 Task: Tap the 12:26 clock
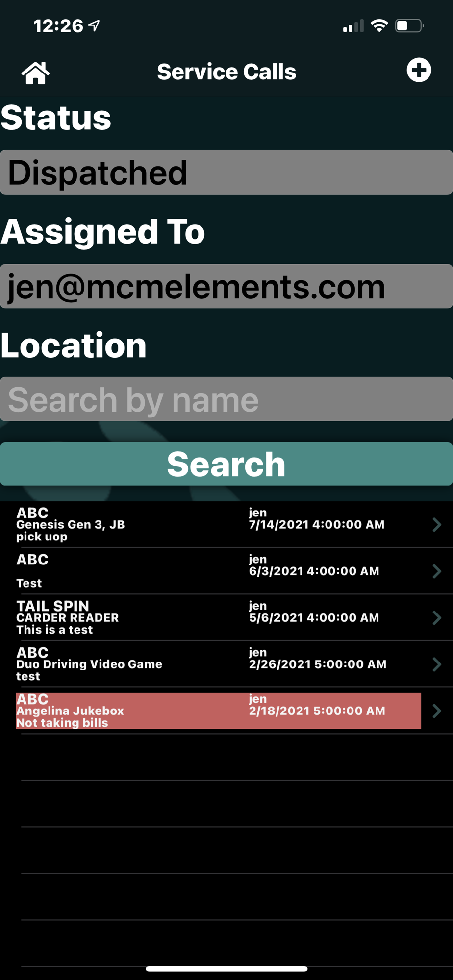pos(58,26)
